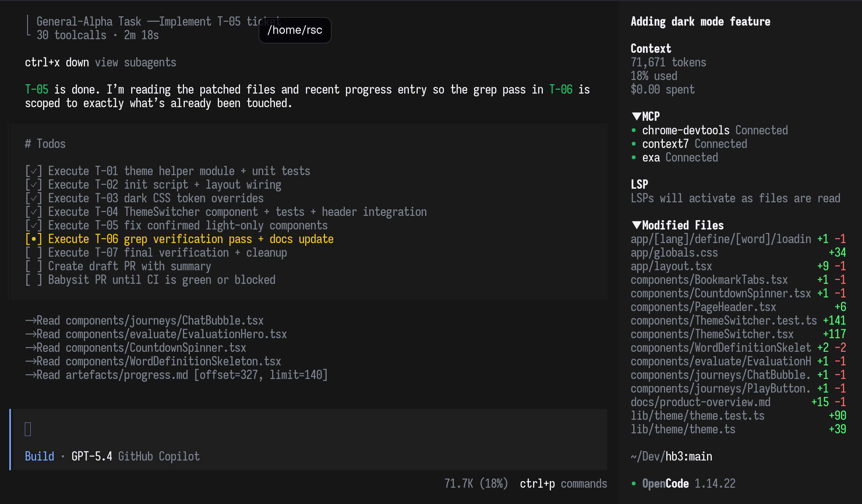The height and width of the screenshot is (504, 862).
Task: Expand view subagents
Action: 135,62
